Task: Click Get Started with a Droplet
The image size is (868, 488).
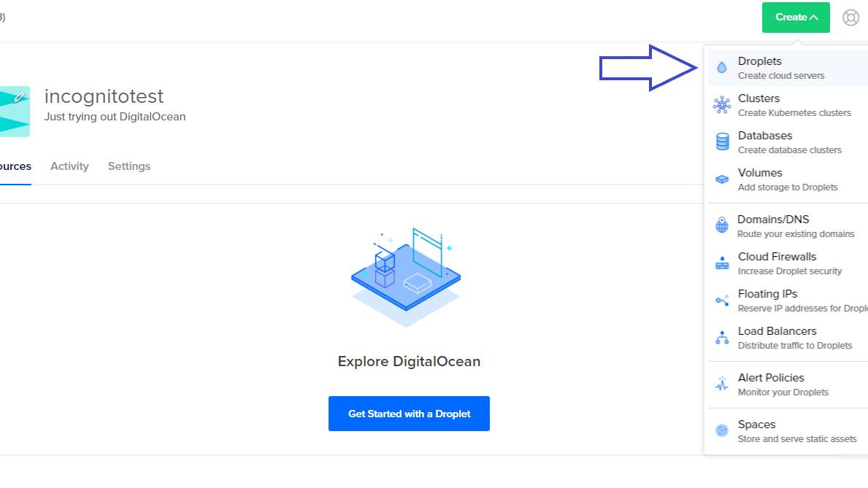Action: tap(409, 414)
